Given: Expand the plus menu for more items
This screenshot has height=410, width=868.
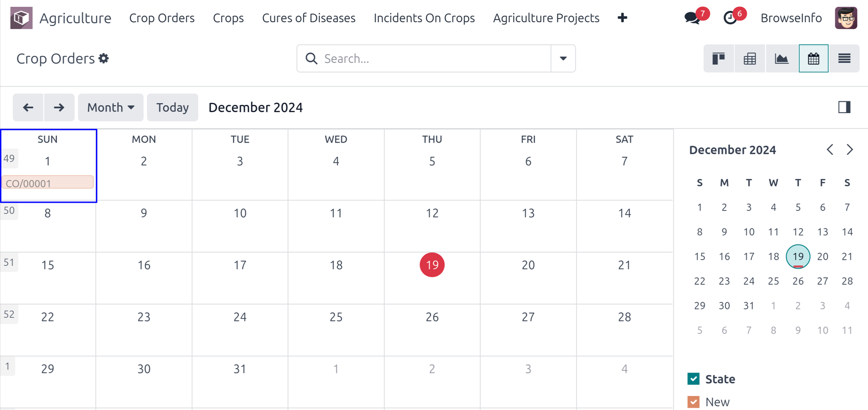Looking at the screenshot, I should tap(622, 18).
